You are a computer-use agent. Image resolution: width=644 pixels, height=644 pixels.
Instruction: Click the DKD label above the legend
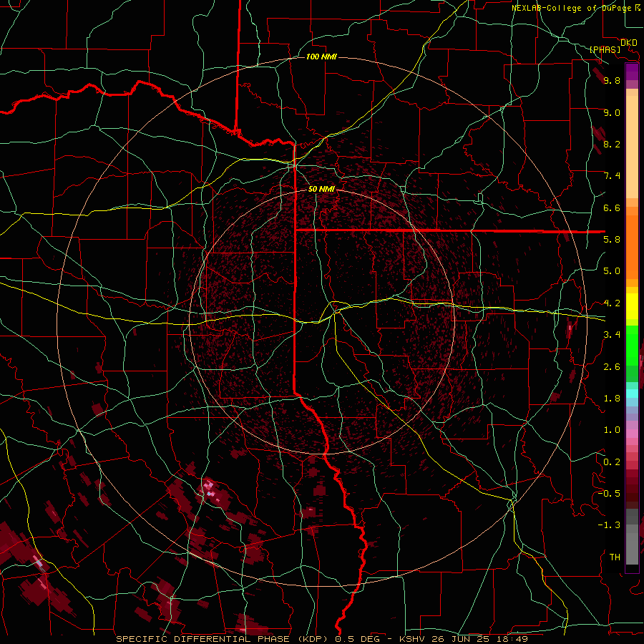628,43
